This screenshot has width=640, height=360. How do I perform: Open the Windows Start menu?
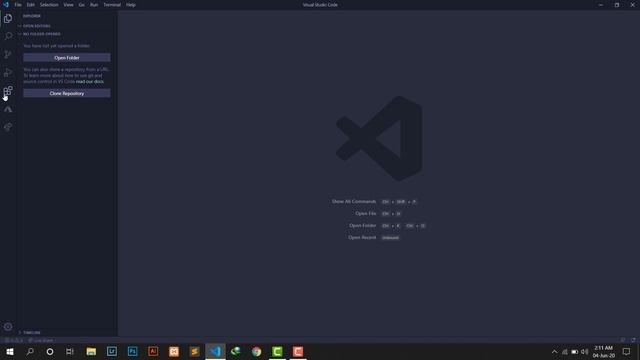(10, 351)
